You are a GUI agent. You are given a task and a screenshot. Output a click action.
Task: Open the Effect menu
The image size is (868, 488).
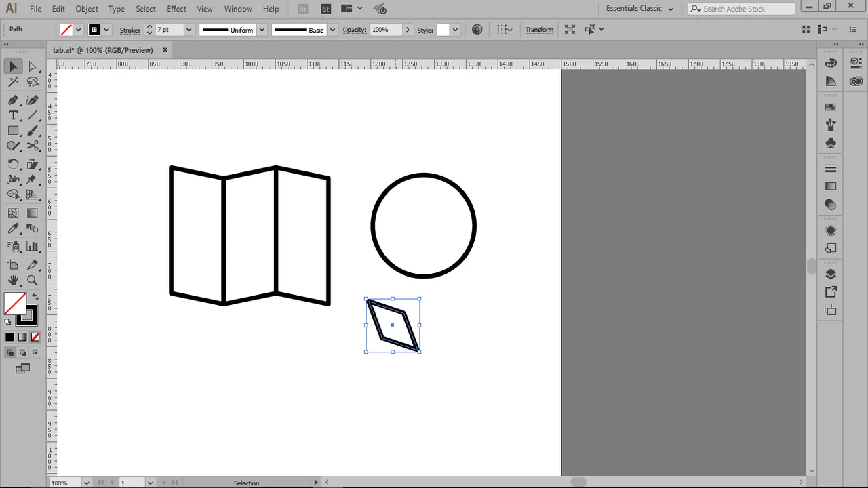176,9
